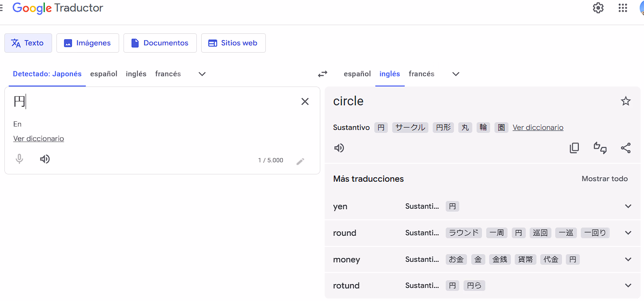
Task: Expand the 'money' translation row
Action: (628, 259)
